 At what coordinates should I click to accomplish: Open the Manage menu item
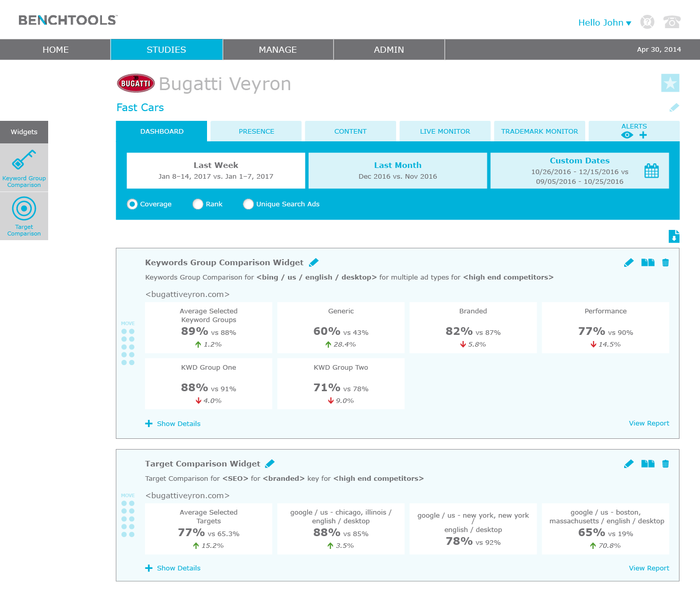point(278,50)
